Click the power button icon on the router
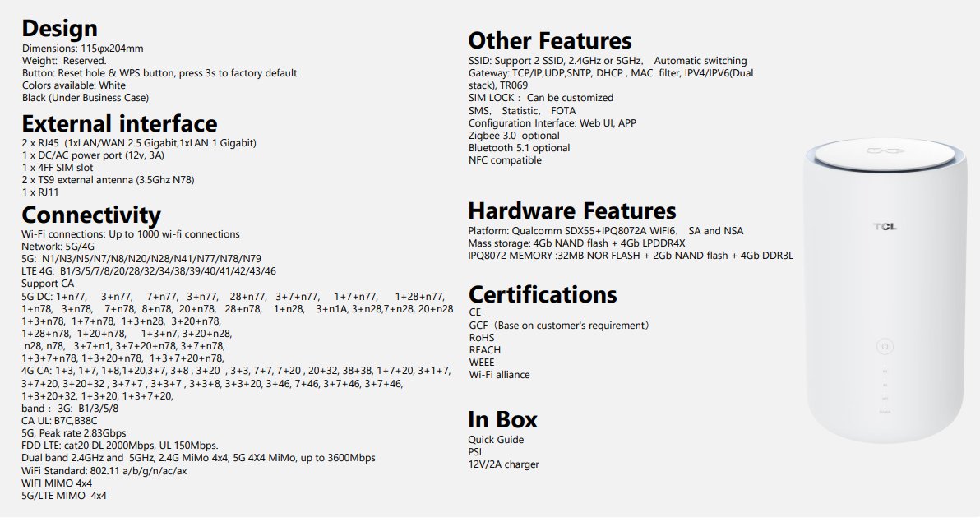Viewport: 980px width, 522px height. click(x=884, y=346)
